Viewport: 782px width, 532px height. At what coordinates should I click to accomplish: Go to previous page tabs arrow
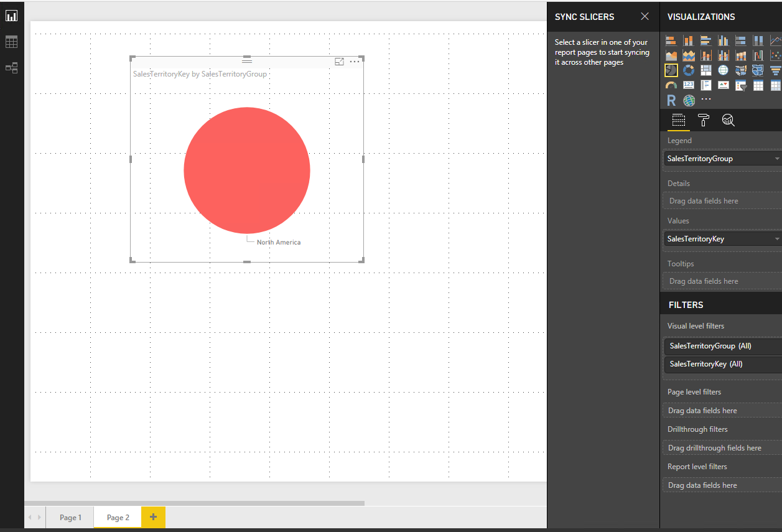[30, 517]
